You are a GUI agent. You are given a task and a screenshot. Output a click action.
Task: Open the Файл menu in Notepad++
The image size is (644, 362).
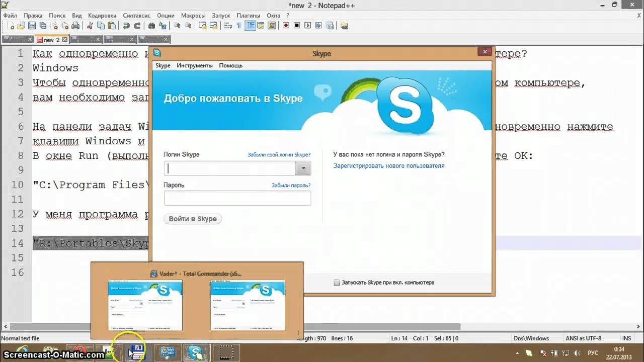[x=10, y=16]
